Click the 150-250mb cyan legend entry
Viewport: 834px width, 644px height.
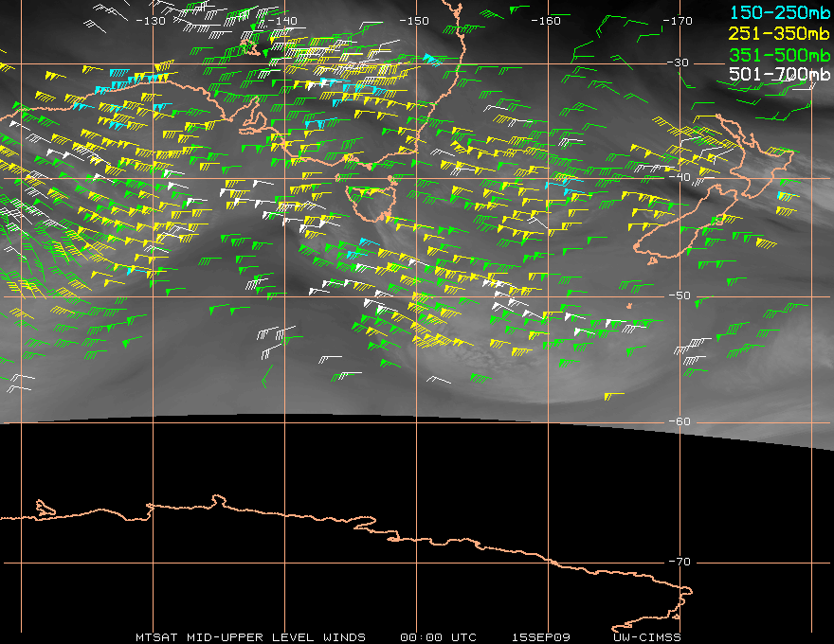click(x=779, y=12)
